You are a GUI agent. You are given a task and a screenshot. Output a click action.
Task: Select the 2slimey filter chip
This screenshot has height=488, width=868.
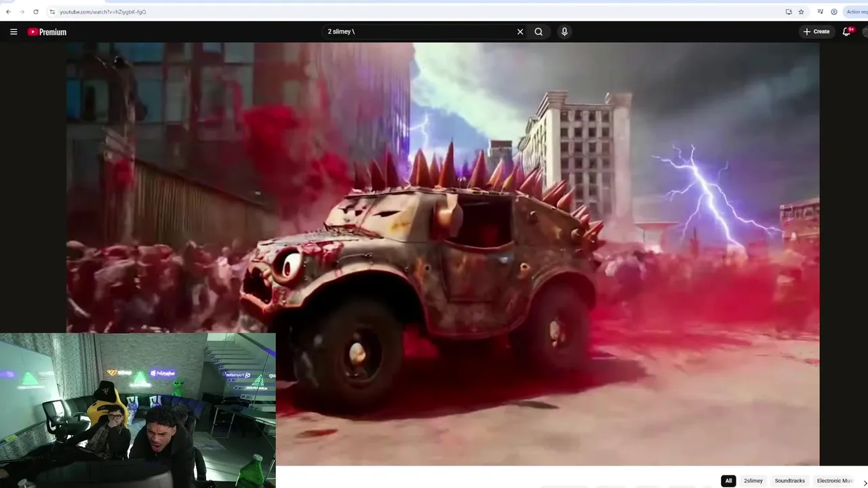pos(753,481)
